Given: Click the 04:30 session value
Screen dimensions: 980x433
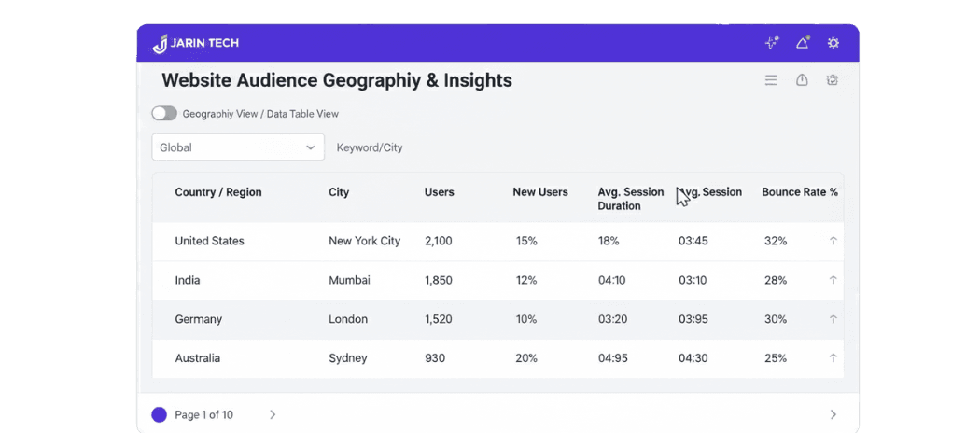Looking at the screenshot, I should [693, 358].
